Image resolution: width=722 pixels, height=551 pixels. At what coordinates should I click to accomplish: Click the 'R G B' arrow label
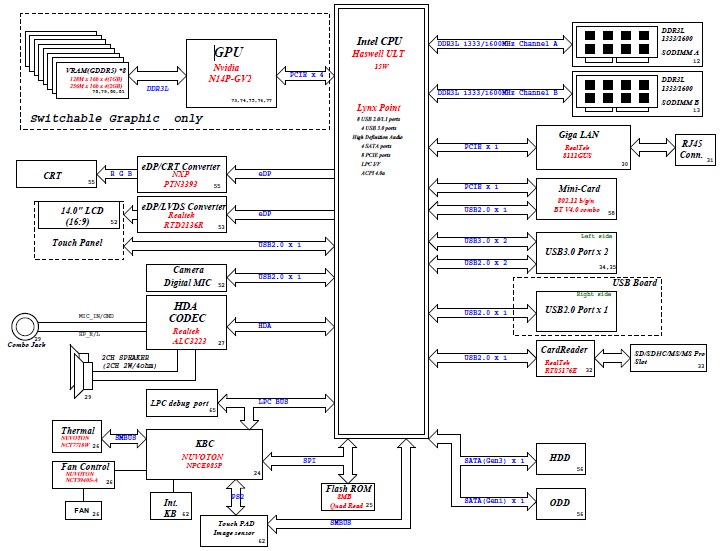pyautogui.click(x=121, y=174)
